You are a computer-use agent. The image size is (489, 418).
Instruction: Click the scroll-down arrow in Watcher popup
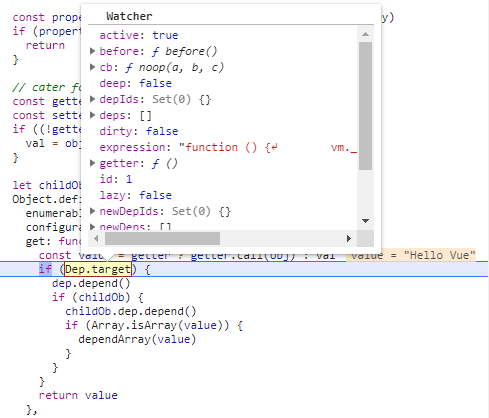click(365, 221)
